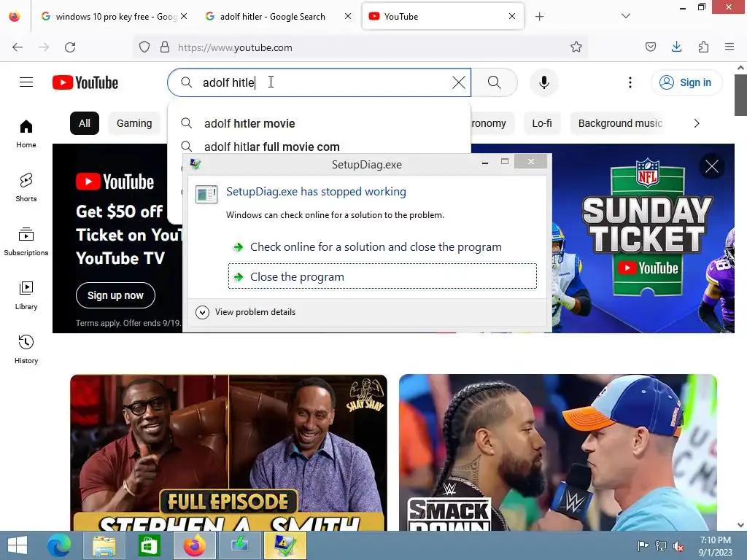
Task: Select the Background music chip
Action: tap(620, 123)
